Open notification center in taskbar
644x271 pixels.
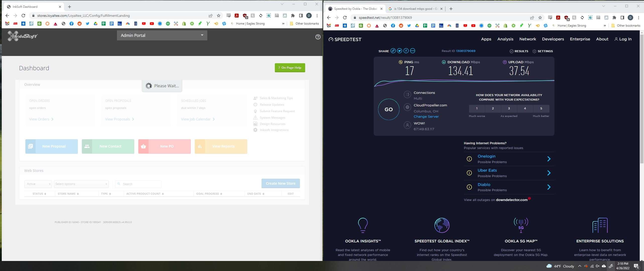point(636,266)
